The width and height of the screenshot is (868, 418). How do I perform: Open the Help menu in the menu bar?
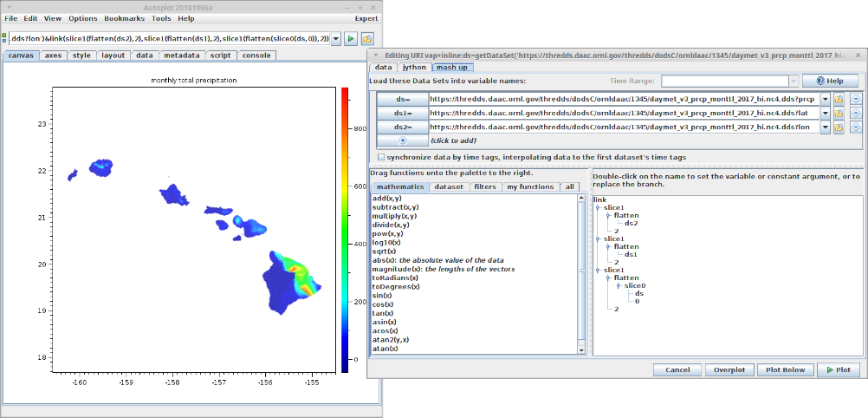[x=186, y=18]
